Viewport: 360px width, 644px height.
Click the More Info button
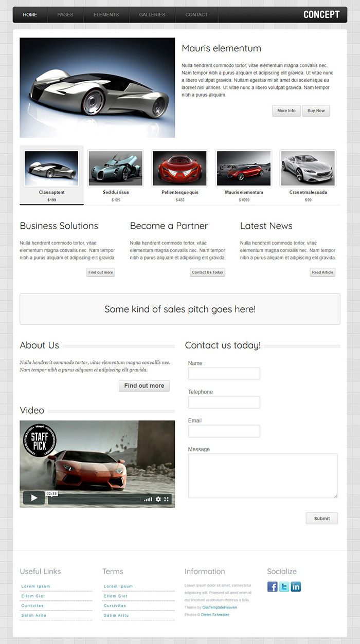click(x=286, y=111)
